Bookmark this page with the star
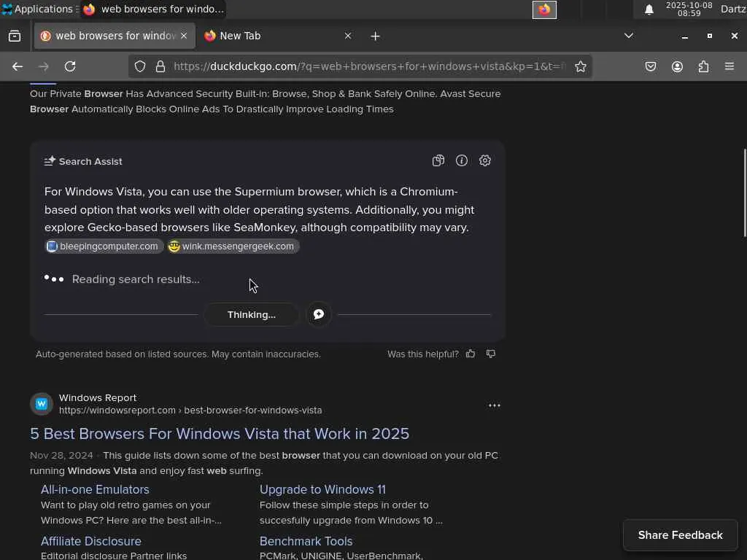The height and width of the screenshot is (560, 747). (580, 66)
